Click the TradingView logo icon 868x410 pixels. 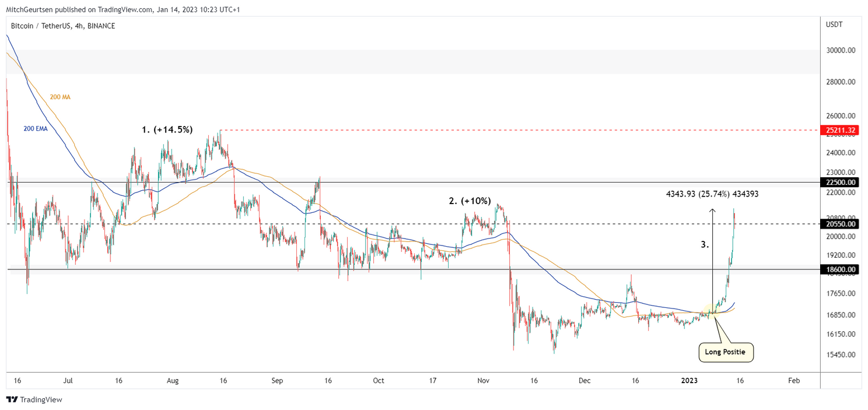tap(12, 401)
